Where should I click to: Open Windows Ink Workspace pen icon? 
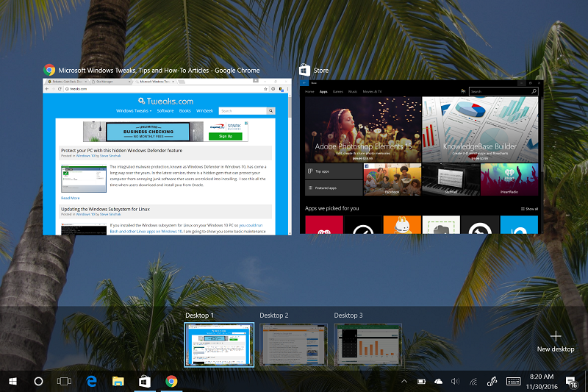pyautogui.click(x=492, y=382)
